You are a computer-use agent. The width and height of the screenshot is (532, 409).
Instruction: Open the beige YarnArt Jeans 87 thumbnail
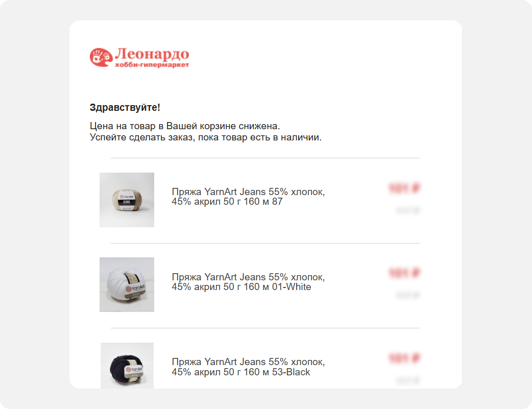(x=127, y=200)
